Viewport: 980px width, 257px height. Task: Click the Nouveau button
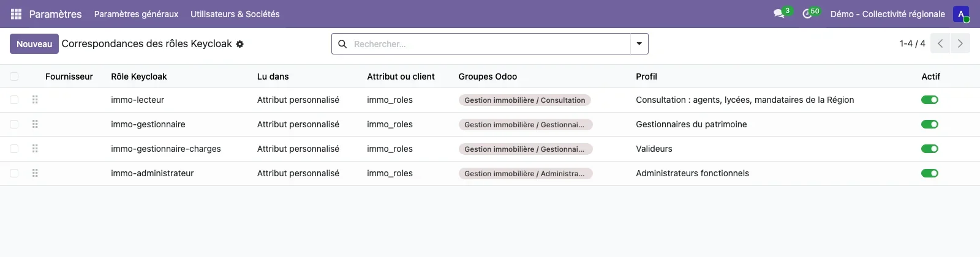point(34,44)
